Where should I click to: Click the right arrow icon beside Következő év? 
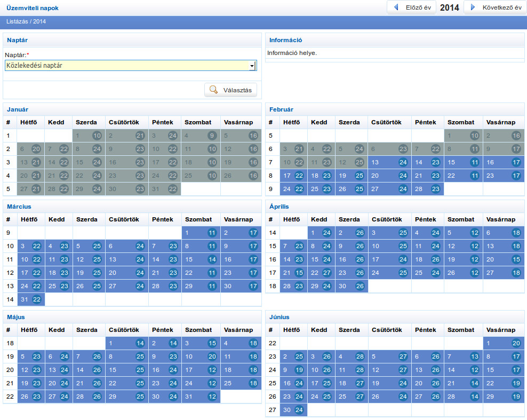pos(473,7)
